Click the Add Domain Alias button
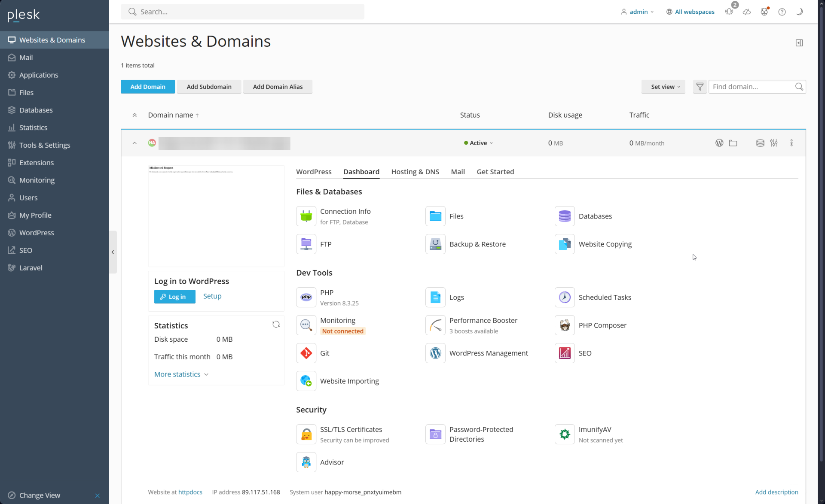The height and width of the screenshot is (504, 825). [278, 87]
